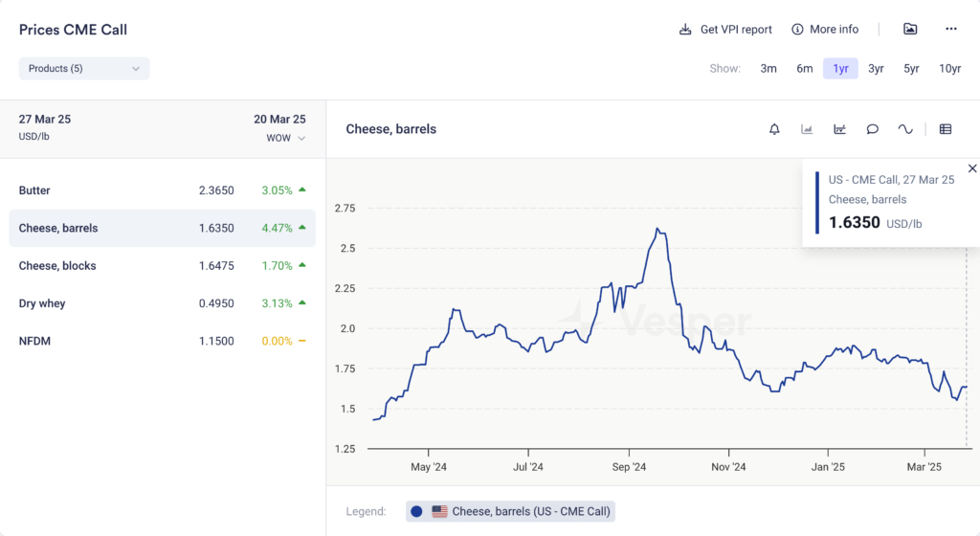Select the 3m time range
This screenshot has width=980, height=536.
tap(768, 69)
